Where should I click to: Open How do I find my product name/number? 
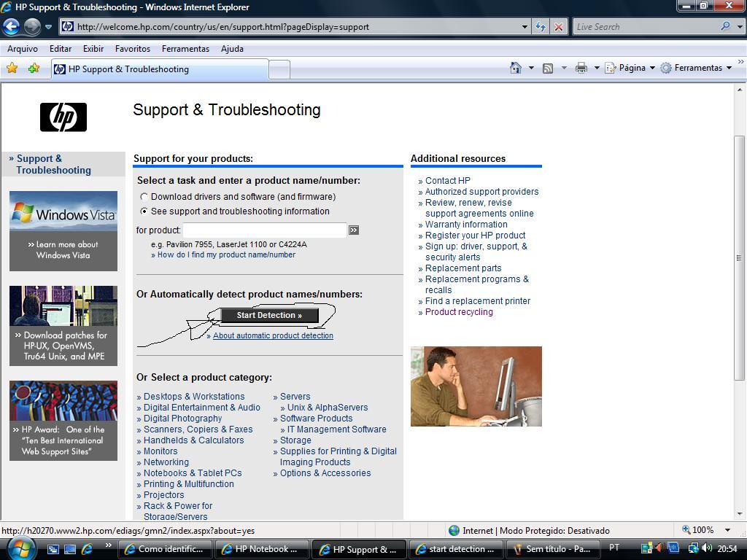(x=226, y=254)
